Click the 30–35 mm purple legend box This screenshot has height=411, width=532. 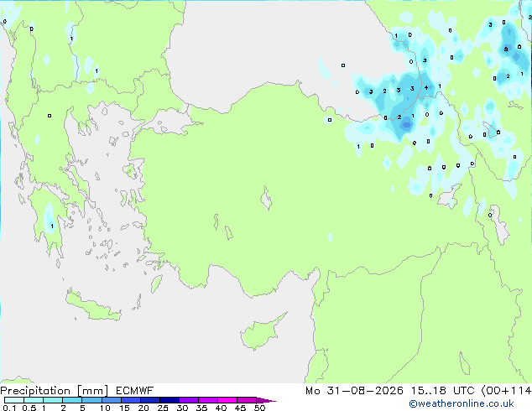click(x=189, y=400)
